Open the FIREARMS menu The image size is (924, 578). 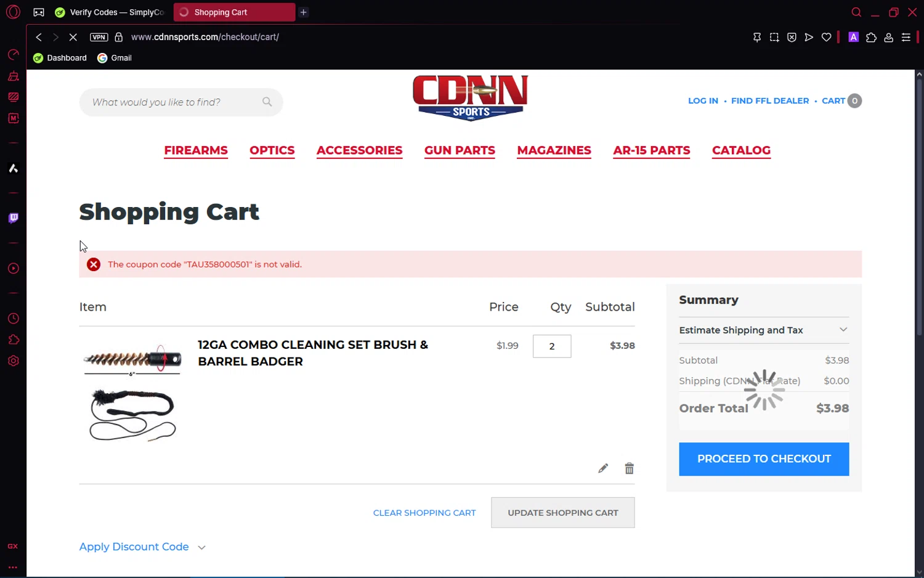196,151
